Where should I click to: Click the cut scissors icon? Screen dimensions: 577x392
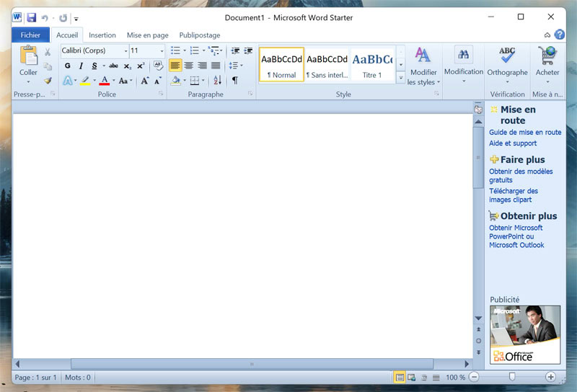[x=48, y=52]
